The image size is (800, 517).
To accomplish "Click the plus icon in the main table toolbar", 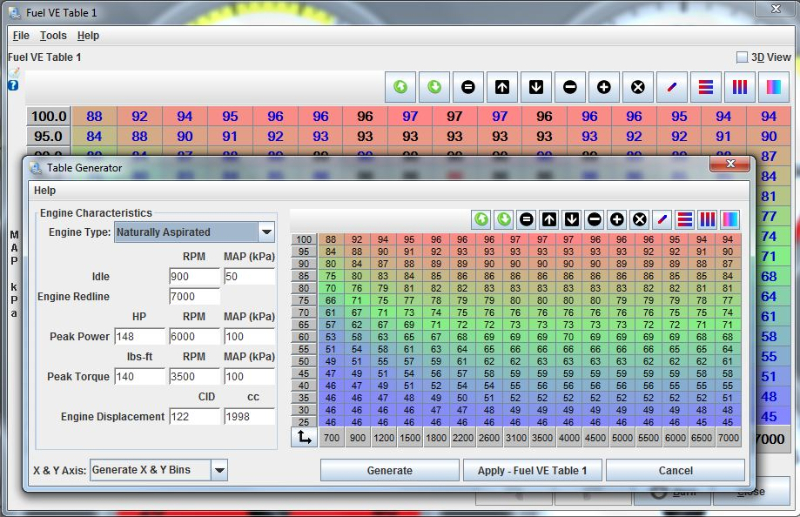I will coord(604,87).
